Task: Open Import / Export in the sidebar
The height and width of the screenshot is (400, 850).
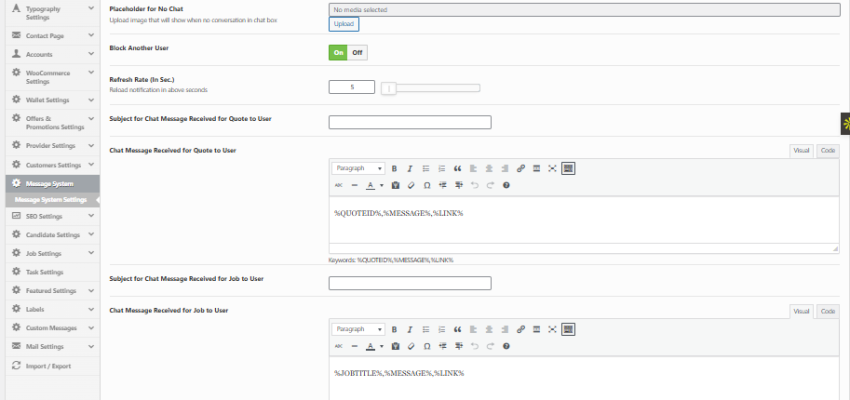Action: [x=48, y=366]
